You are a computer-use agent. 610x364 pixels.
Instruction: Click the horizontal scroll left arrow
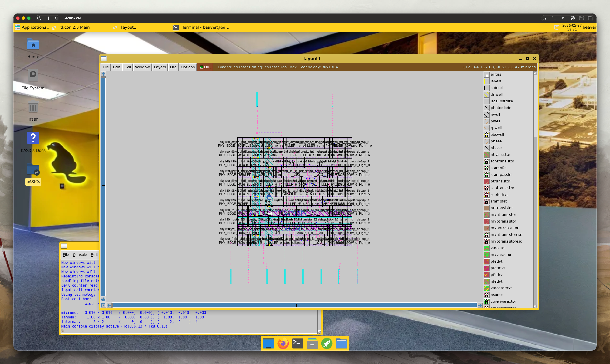tap(109, 305)
